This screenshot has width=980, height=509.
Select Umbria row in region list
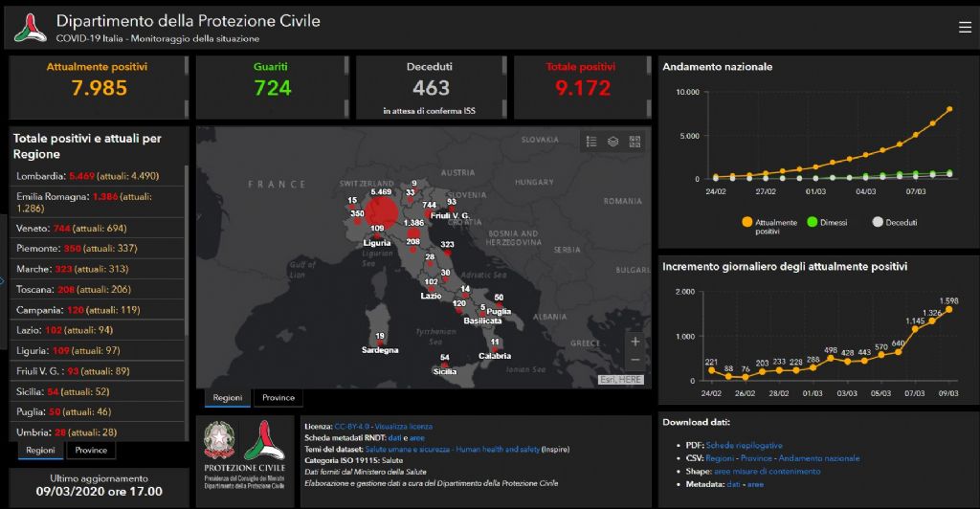pyautogui.click(x=97, y=432)
